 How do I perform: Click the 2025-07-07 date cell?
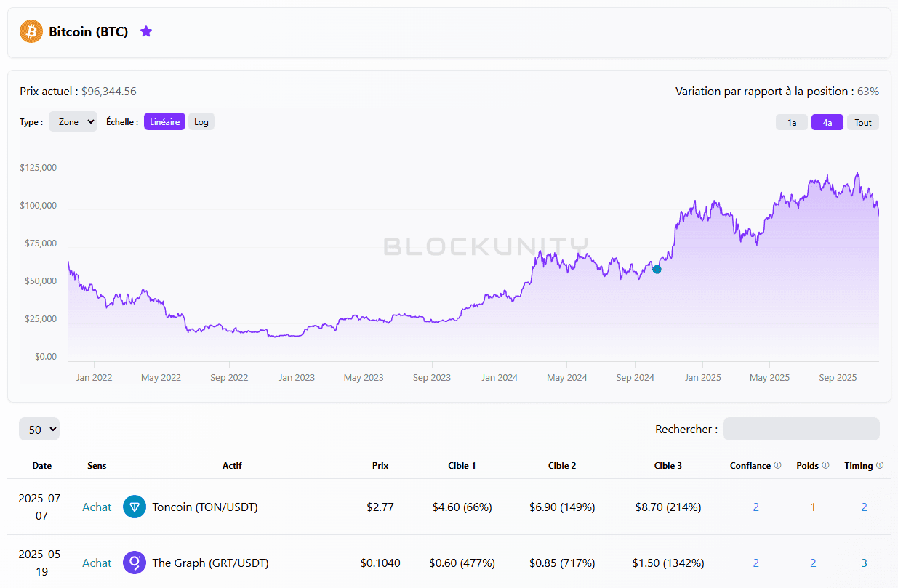click(x=42, y=507)
